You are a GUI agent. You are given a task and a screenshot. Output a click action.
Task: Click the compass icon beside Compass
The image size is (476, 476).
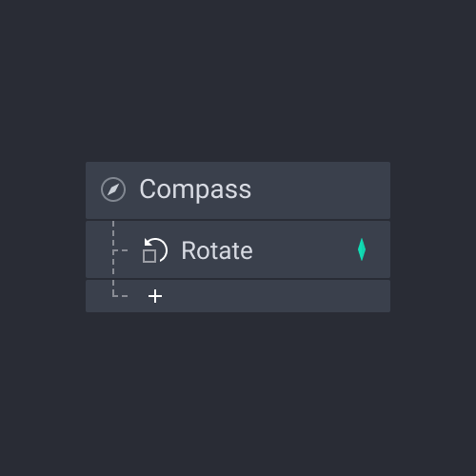(113, 189)
